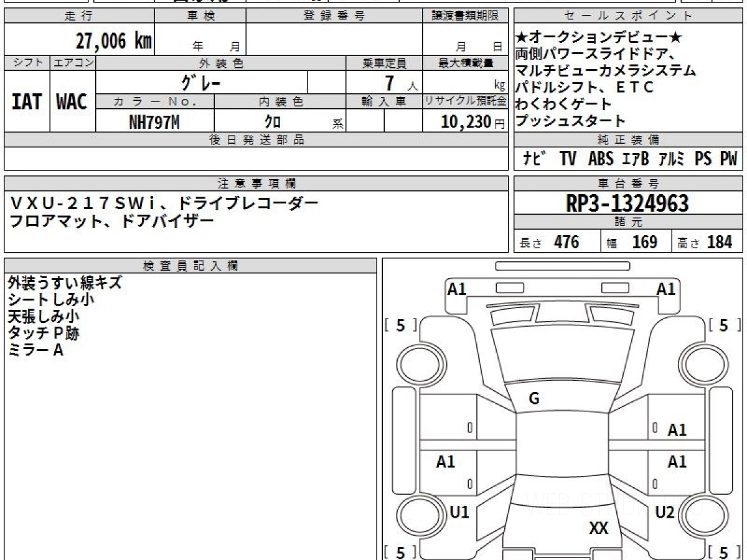Select the TV equipment item
This screenshot has height=560, width=747.
tap(567, 159)
